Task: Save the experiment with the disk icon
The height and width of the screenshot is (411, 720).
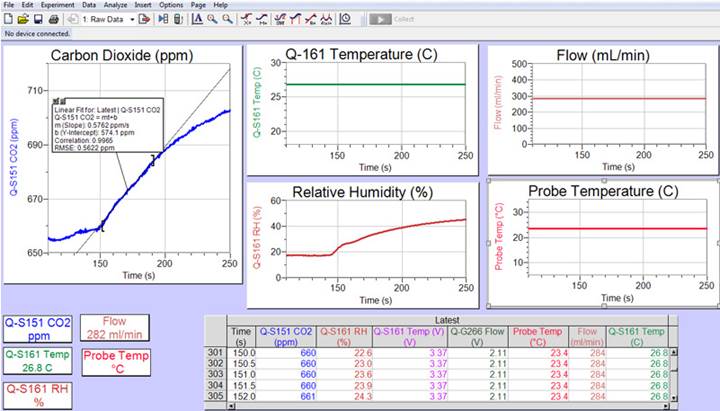Action: (x=37, y=19)
